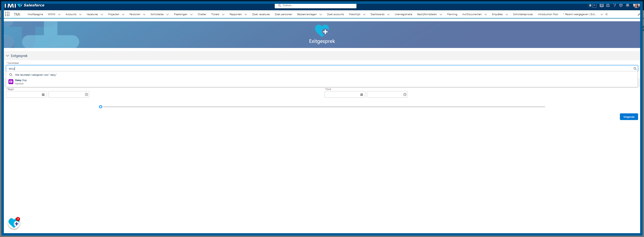This screenshot has width=644, height=237.
Task: Expand the Accounts menu chevron
Action: pyautogui.click(x=80, y=14)
